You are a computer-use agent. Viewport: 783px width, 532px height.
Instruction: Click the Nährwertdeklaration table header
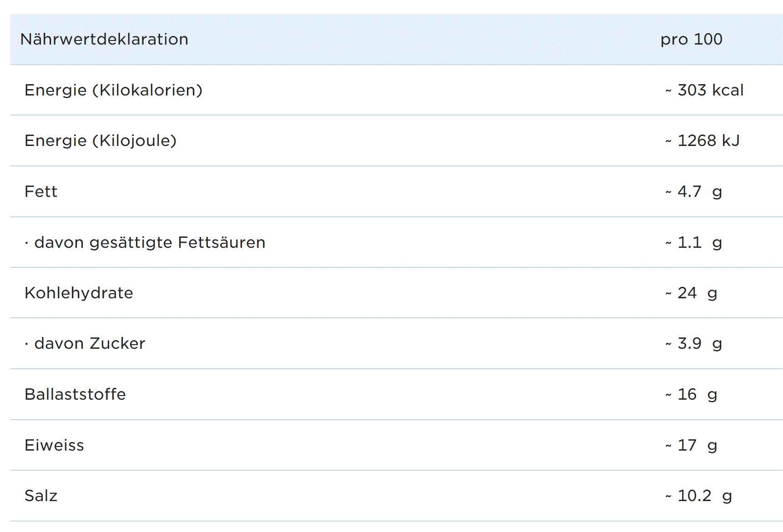tap(104, 40)
